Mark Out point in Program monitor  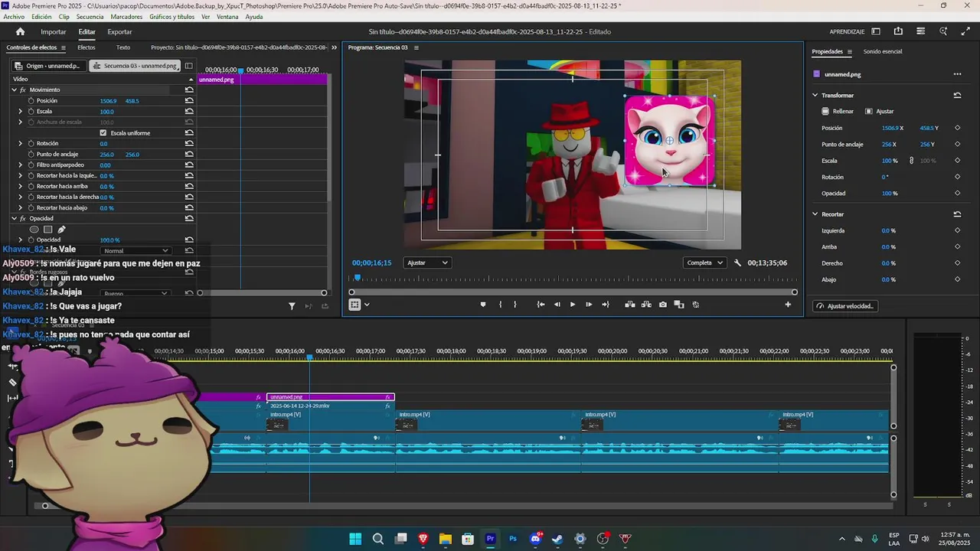(x=514, y=305)
